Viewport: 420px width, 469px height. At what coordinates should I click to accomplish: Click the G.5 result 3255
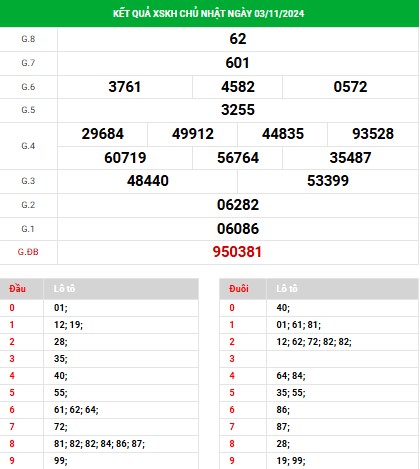(238, 110)
